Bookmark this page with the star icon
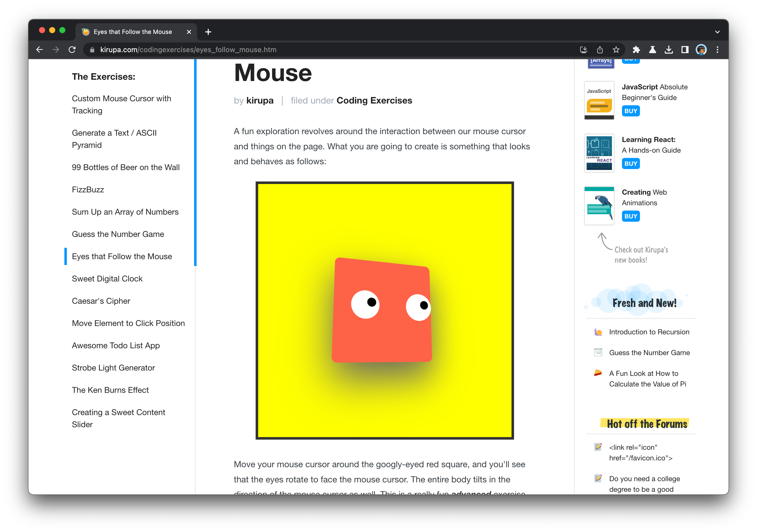The image size is (757, 532). [616, 50]
